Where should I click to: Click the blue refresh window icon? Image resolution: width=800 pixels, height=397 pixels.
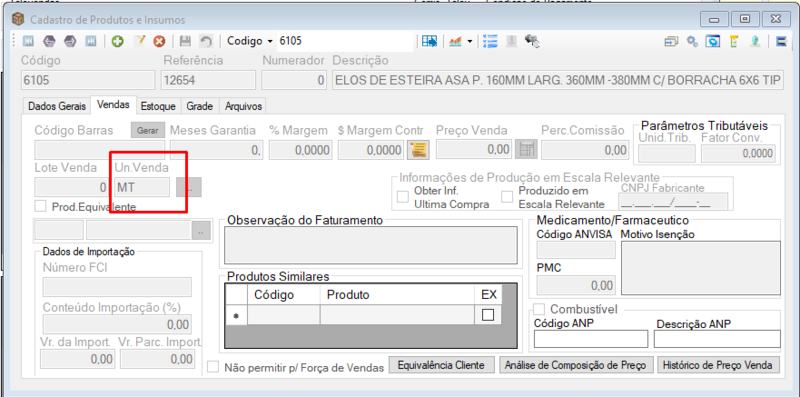click(x=712, y=41)
